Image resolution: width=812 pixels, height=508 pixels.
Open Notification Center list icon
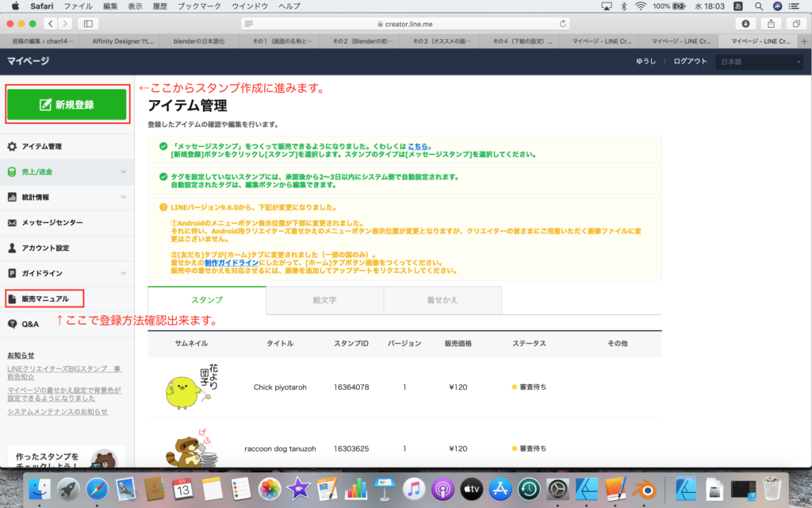794,6
